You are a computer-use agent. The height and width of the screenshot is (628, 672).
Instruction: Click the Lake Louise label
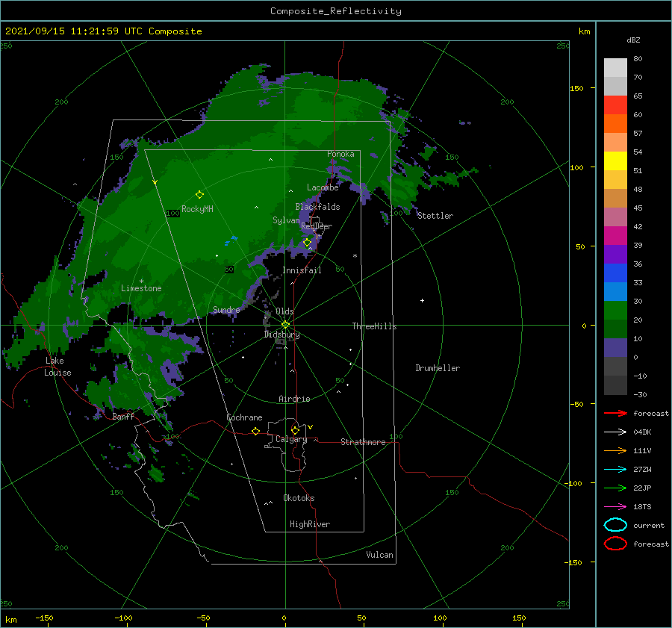(57, 367)
